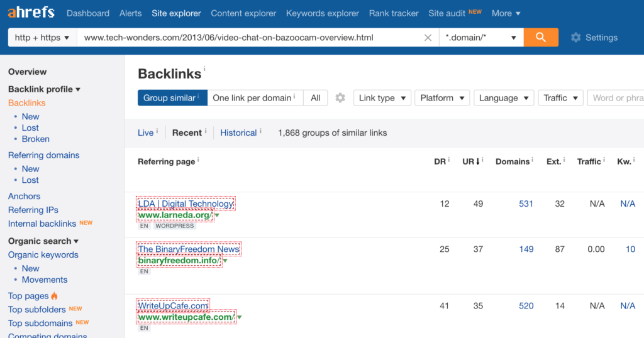Open the http + https protocol dropdown

(x=42, y=37)
